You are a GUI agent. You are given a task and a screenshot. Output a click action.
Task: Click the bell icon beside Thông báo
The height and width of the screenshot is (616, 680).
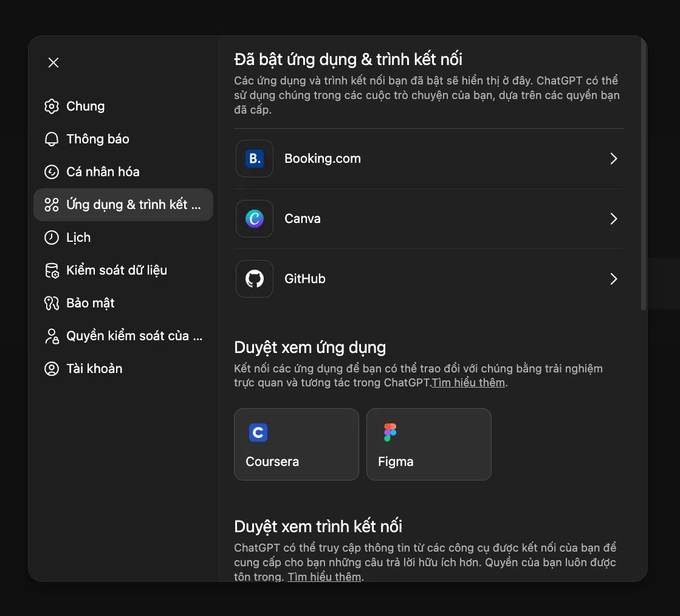52,139
